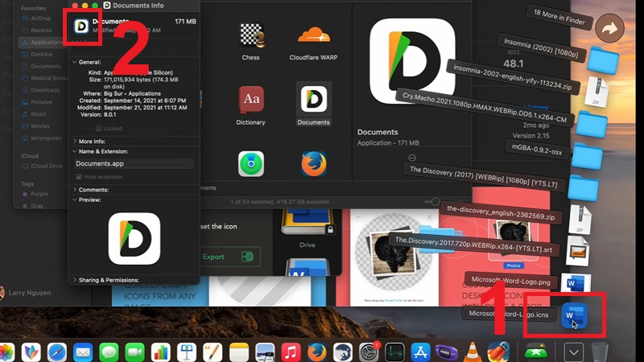Select Applications in Finder sidebar
Screen dimensions: 644x362
point(43,43)
